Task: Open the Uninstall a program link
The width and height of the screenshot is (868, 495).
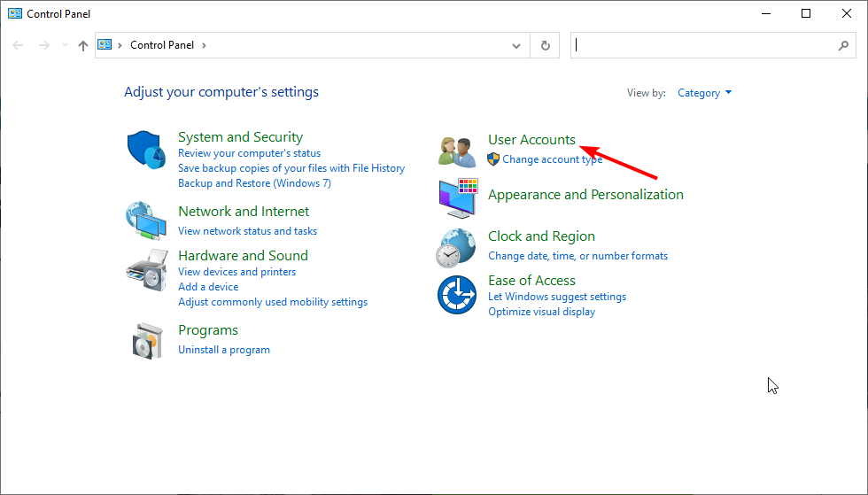Action: click(x=224, y=350)
